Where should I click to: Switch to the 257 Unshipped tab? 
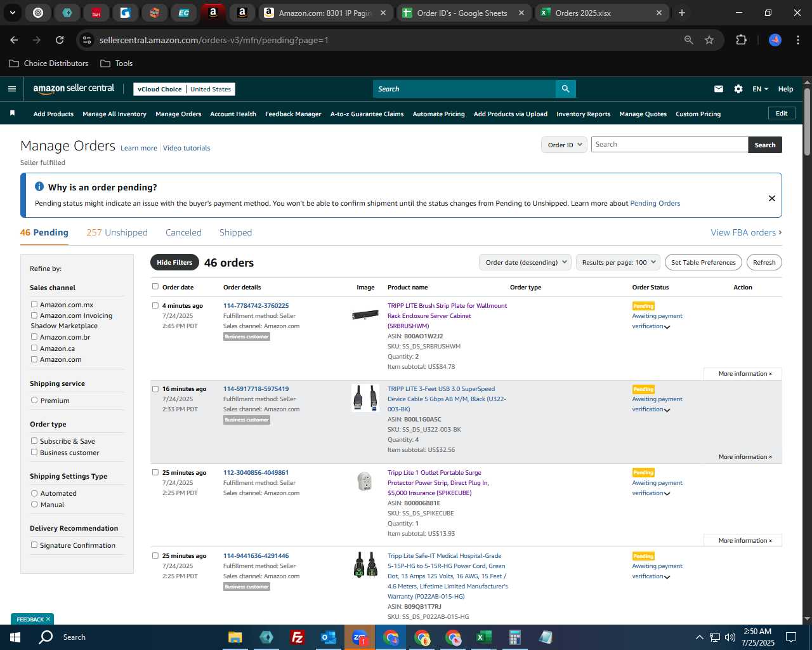pyautogui.click(x=117, y=232)
